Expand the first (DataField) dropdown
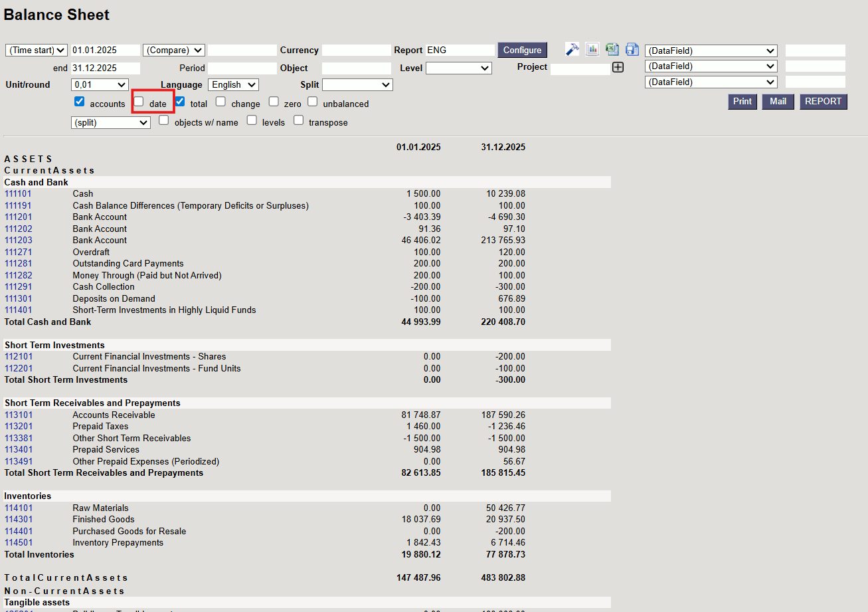The height and width of the screenshot is (612, 868). coord(711,51)
